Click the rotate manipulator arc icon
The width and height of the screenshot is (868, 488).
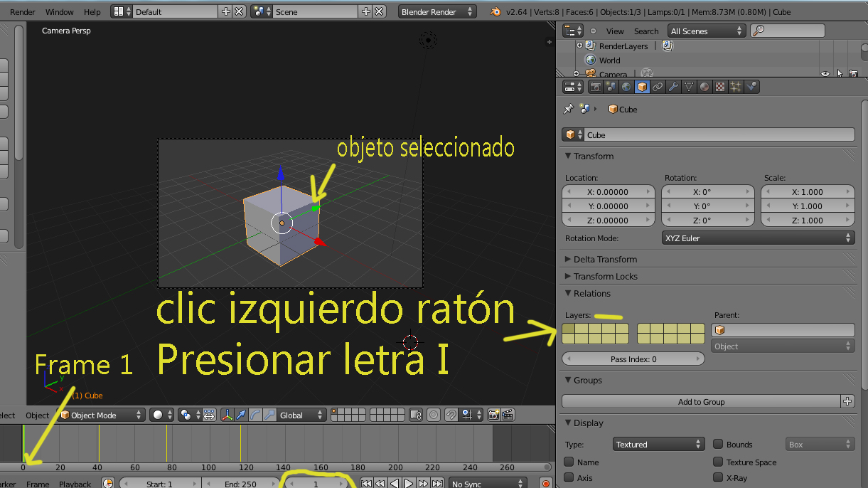[x=254, y=415]
